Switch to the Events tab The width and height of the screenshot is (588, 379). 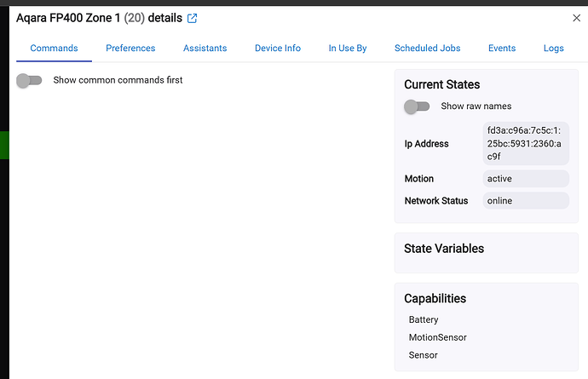502,48
